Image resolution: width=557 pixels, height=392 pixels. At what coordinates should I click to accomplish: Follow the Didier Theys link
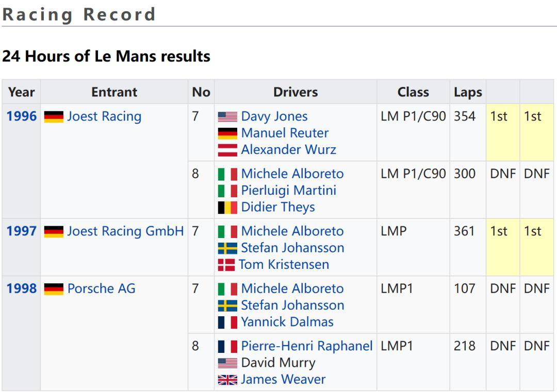pos(278,207)
